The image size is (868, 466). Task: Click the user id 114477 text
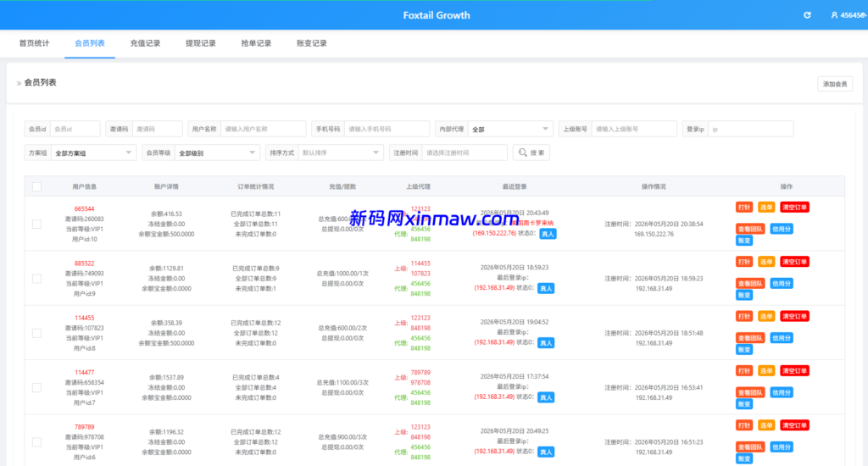84,373
